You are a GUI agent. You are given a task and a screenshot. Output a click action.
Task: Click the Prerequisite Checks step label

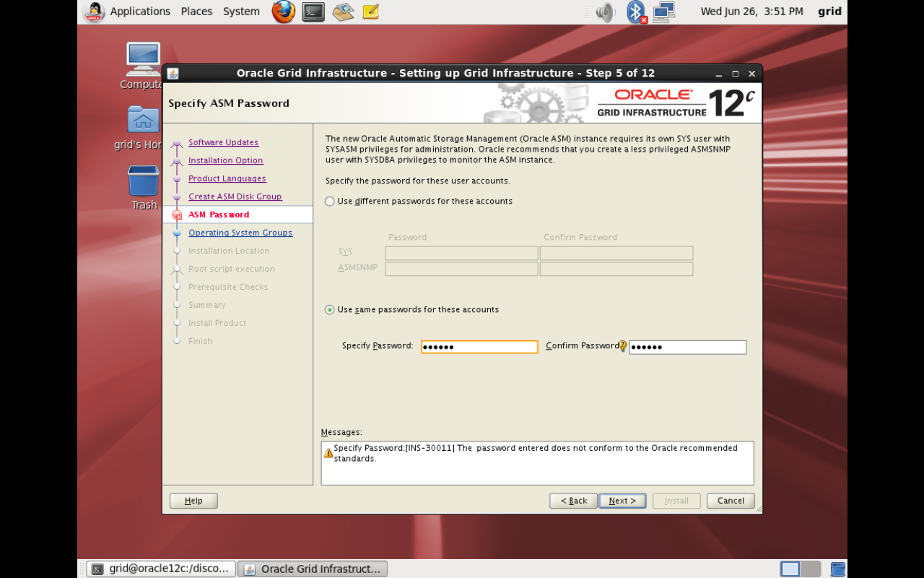coord(228,287)
